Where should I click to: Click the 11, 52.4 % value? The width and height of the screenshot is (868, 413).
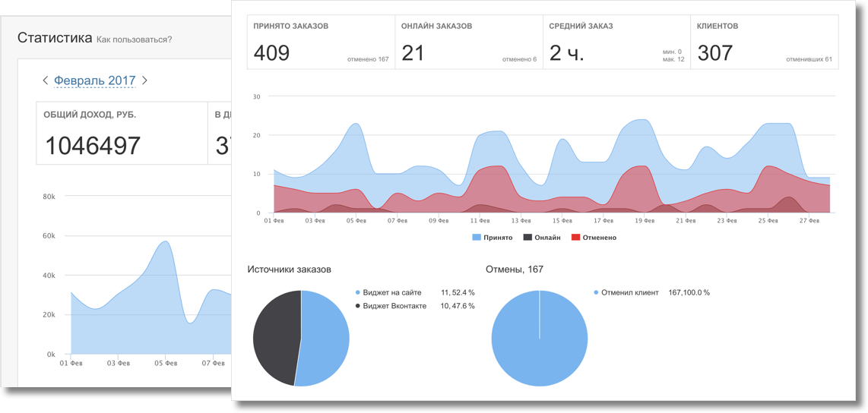pos(458,292)
